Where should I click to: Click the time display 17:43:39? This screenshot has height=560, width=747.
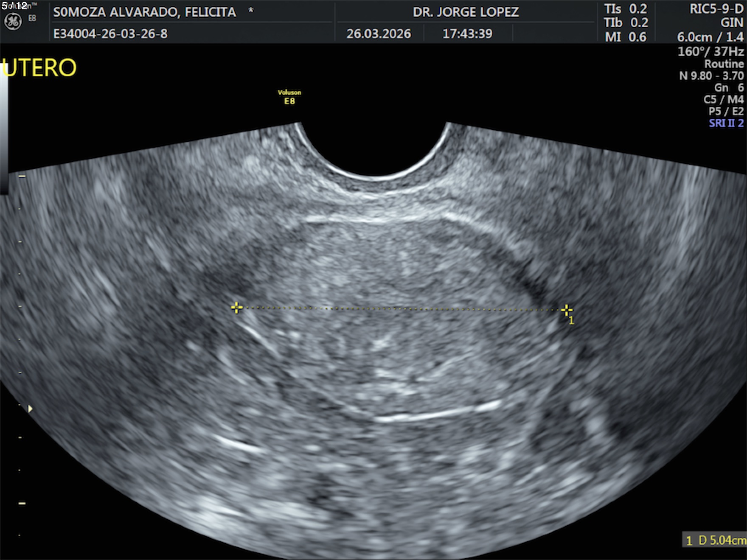click(467, 34)
